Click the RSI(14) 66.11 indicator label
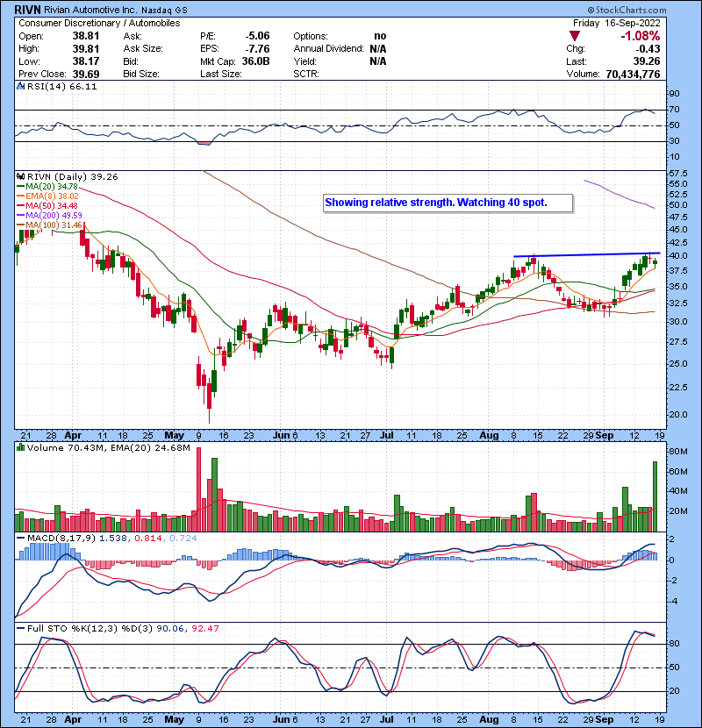Image resolution: width=702 pixels, height=728 pixels. click(x=61, y=86)
